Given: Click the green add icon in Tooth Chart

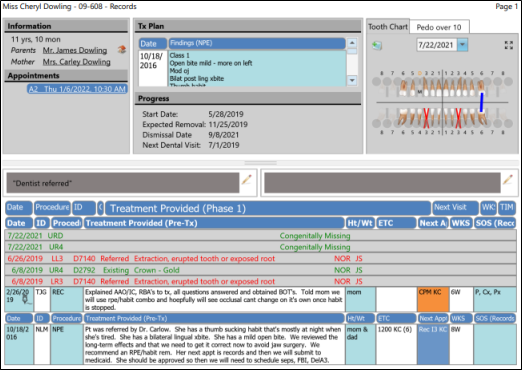Looking at the screenshot, I should pyautogui.click(x=377, y=45).
